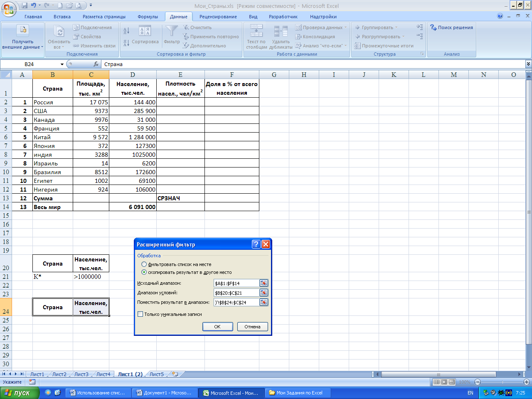Open file icon in quick access toolbar
The width and height of the screenshot is (532, 399).
(x=69, y=6)
